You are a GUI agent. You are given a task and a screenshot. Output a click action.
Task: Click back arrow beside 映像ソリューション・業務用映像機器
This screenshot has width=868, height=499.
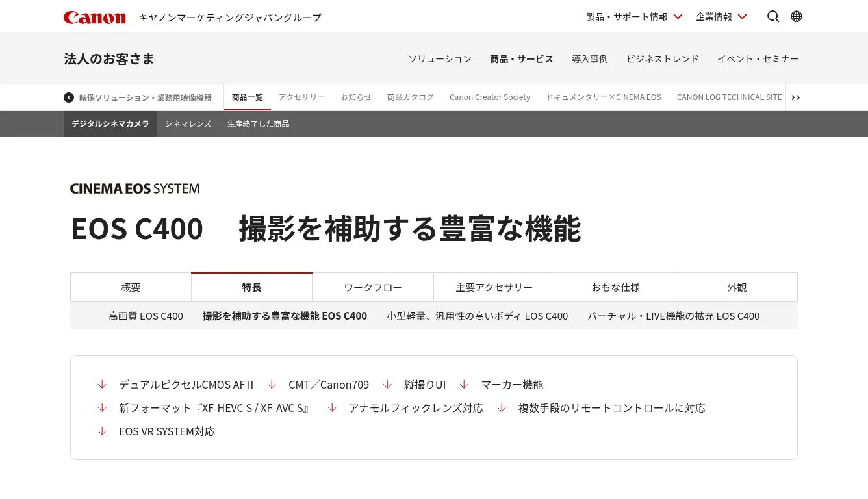69,97
